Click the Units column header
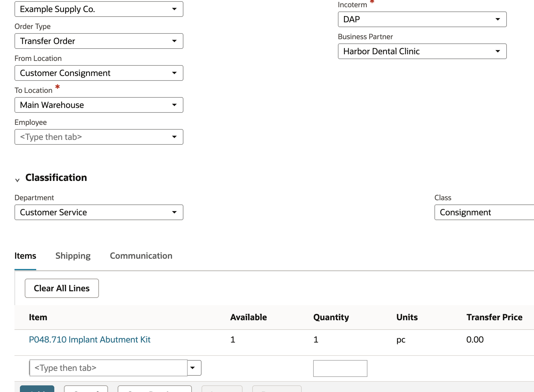Image resolution: width=534 pixels, height=392 pixels. click(x=407, y=317)
